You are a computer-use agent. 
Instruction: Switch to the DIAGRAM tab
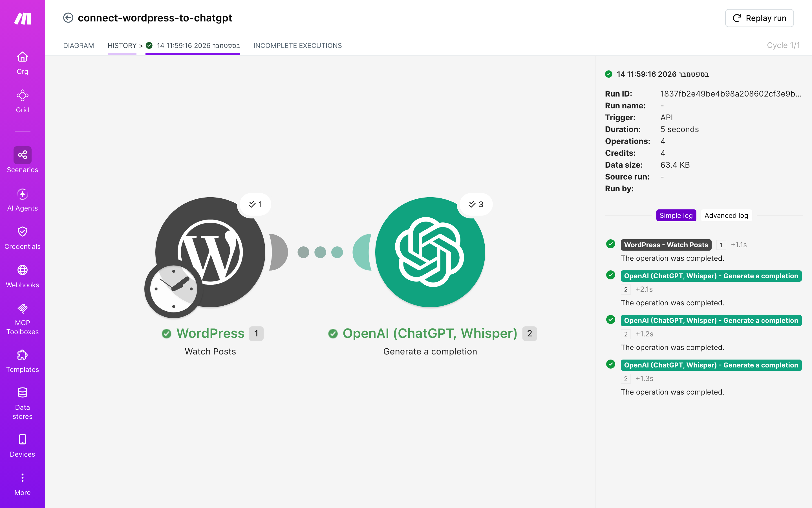coord(78,46)
